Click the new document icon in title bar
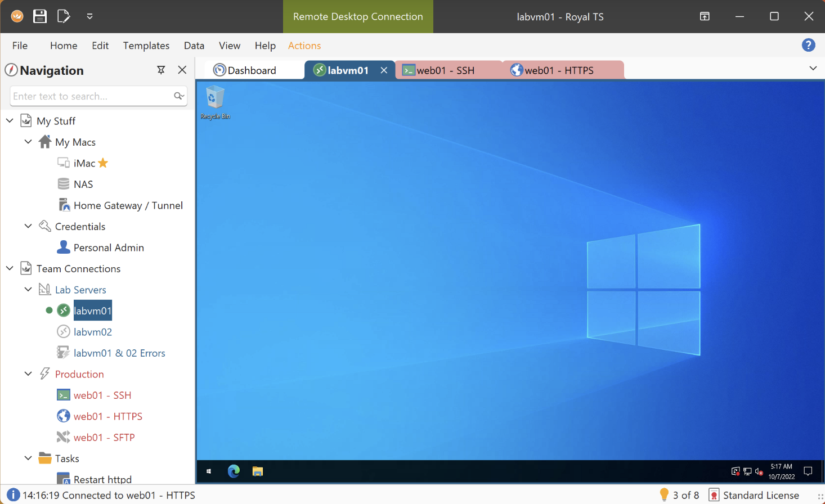 [x=64, y=16]
